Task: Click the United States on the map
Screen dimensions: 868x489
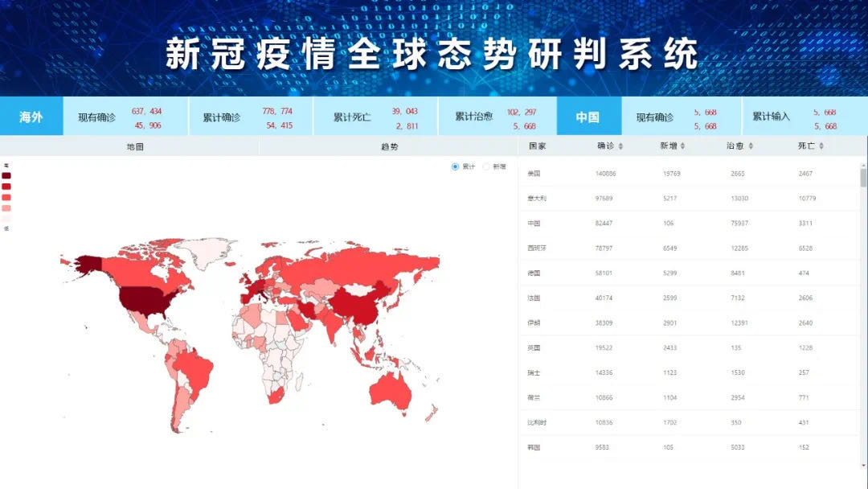Action: pos(147,298)
